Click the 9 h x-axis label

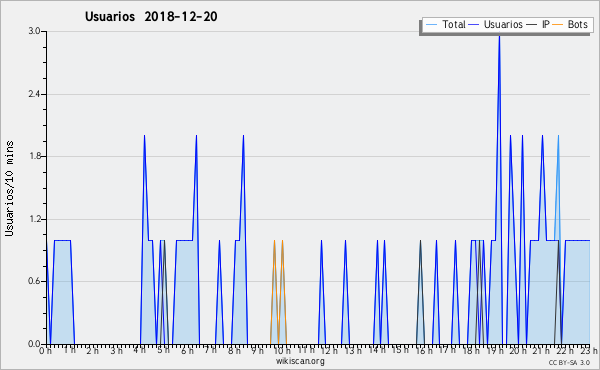tap(258, 350)
